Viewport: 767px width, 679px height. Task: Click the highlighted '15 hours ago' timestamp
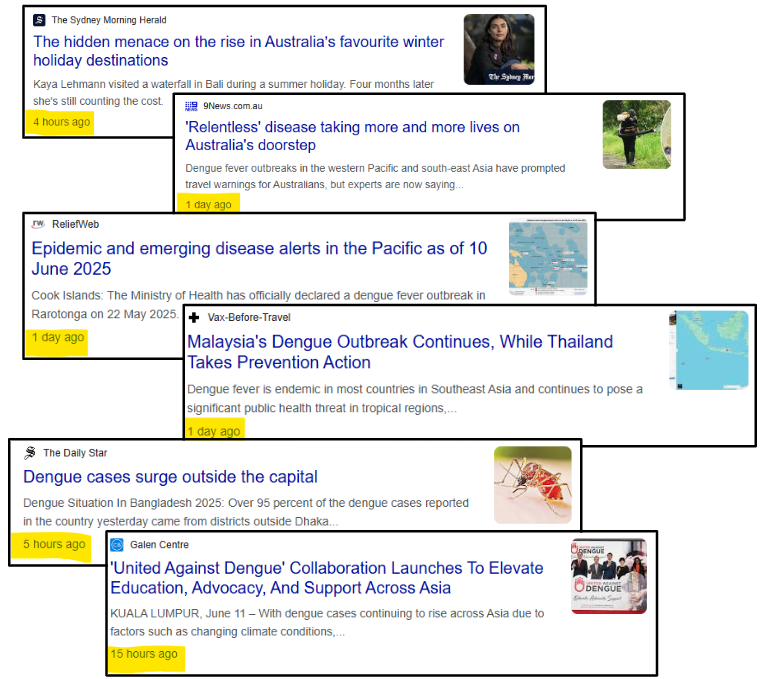[144, 654]
